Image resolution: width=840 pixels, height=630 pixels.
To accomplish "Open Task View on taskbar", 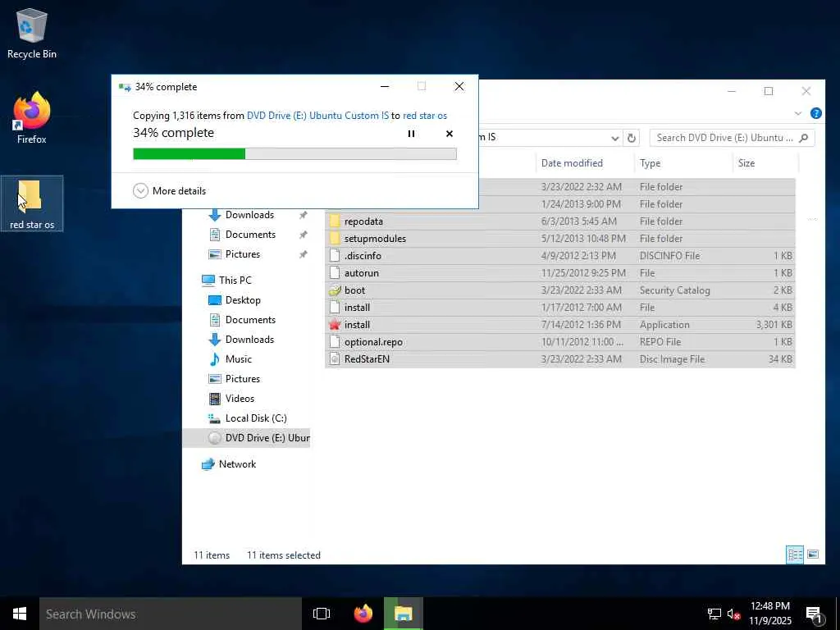I will tap(322, 614).
